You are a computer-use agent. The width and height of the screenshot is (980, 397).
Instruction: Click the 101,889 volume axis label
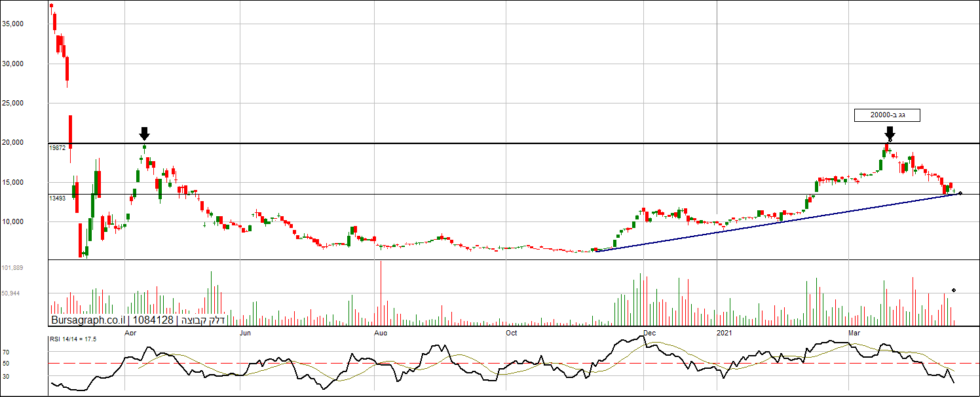tap(13, 268)
